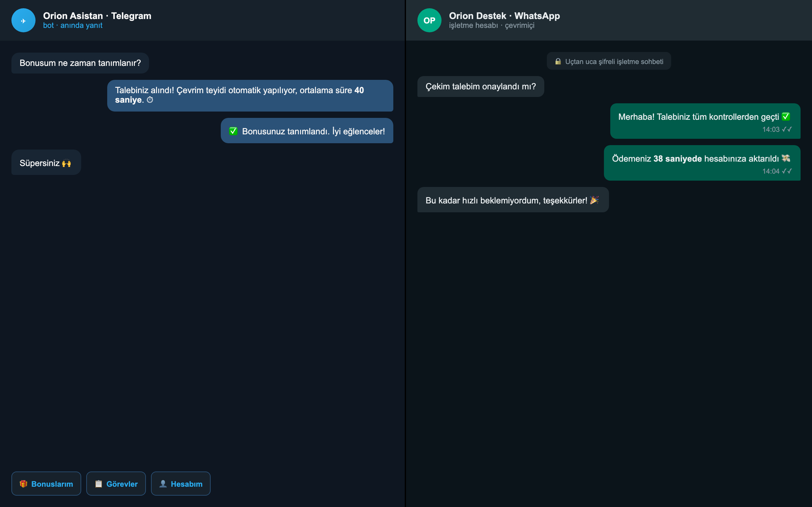812x507 pixels.
Task: Open the Hesabım button
Action: 181,484
